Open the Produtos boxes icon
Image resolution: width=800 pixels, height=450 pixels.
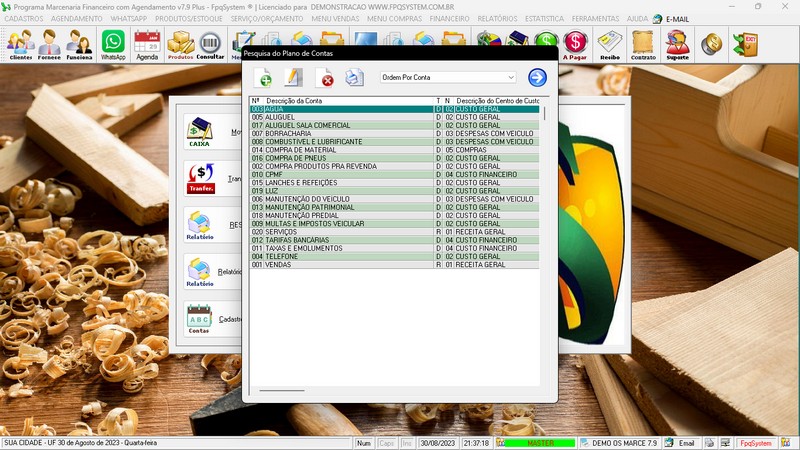[181, 44]
